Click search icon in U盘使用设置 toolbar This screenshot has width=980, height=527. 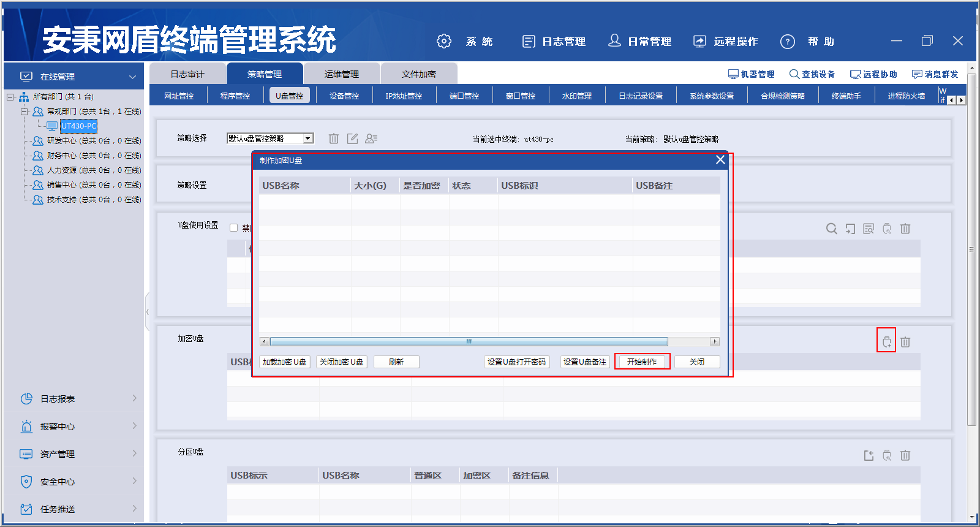(831, 229)
